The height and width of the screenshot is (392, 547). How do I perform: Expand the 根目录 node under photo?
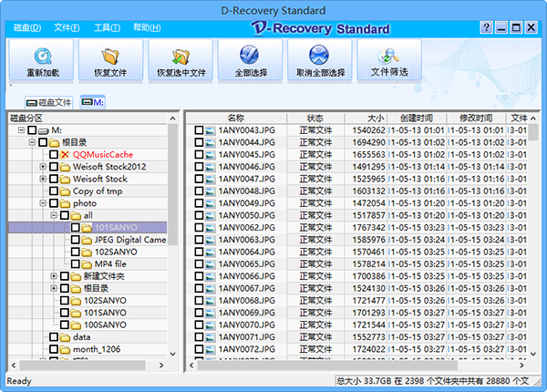point(54,288)
